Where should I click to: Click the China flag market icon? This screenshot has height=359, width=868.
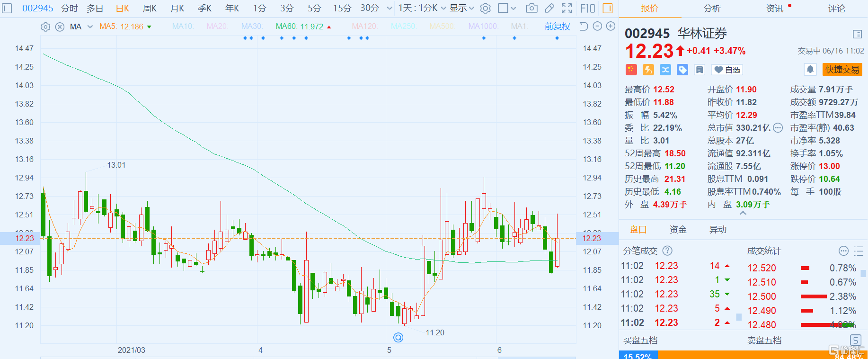coord(631,70)
